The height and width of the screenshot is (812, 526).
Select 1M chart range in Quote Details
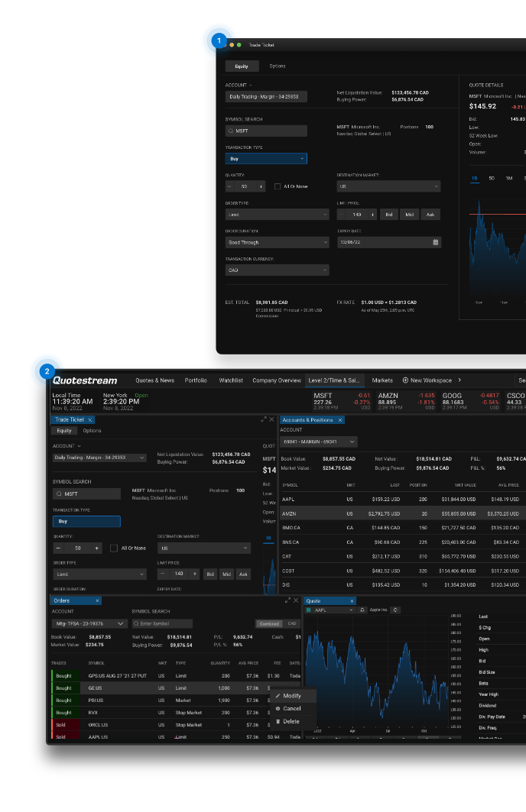[509, 178]
